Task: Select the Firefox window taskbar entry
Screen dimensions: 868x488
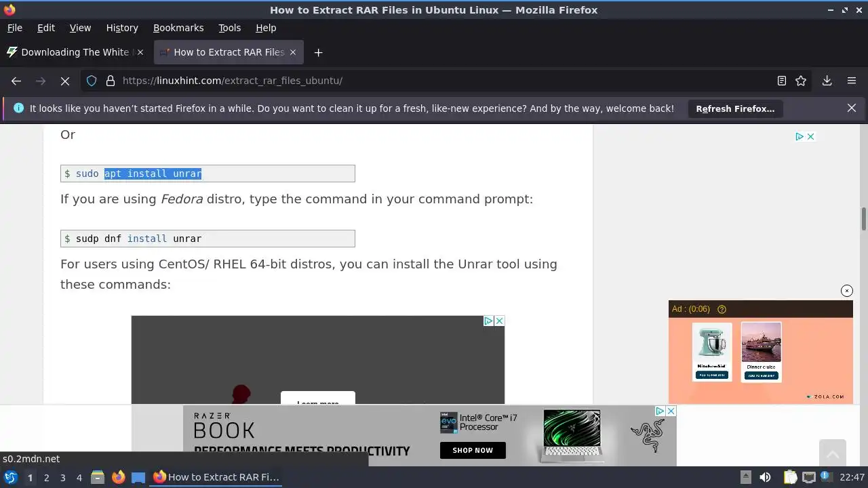Action: click(x=217, y=477)
